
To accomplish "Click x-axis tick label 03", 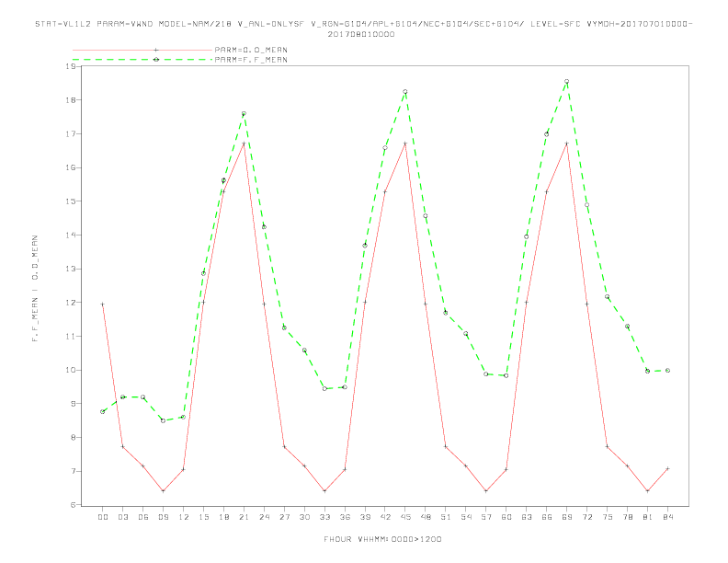I will [122, 517].
